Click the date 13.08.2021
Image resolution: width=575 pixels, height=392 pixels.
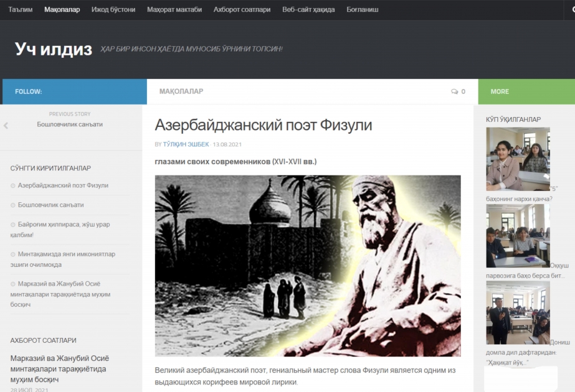[x=227, y=144]
